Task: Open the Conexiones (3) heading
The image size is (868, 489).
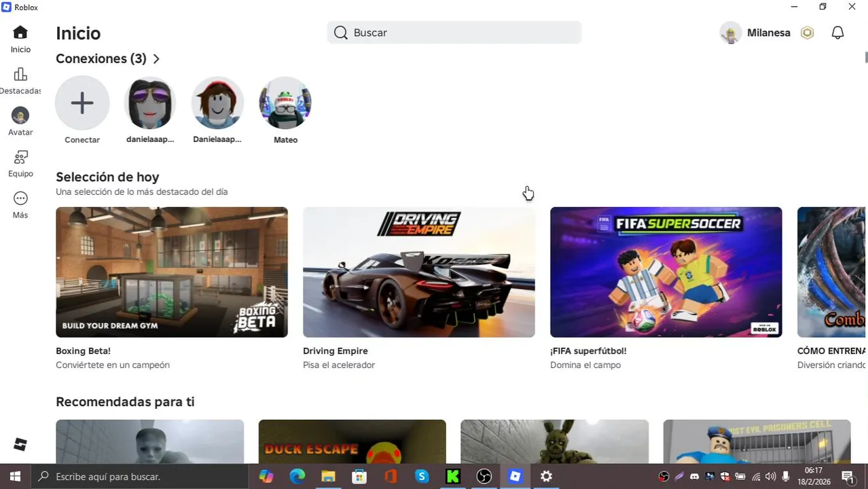Action: (101, 59)
